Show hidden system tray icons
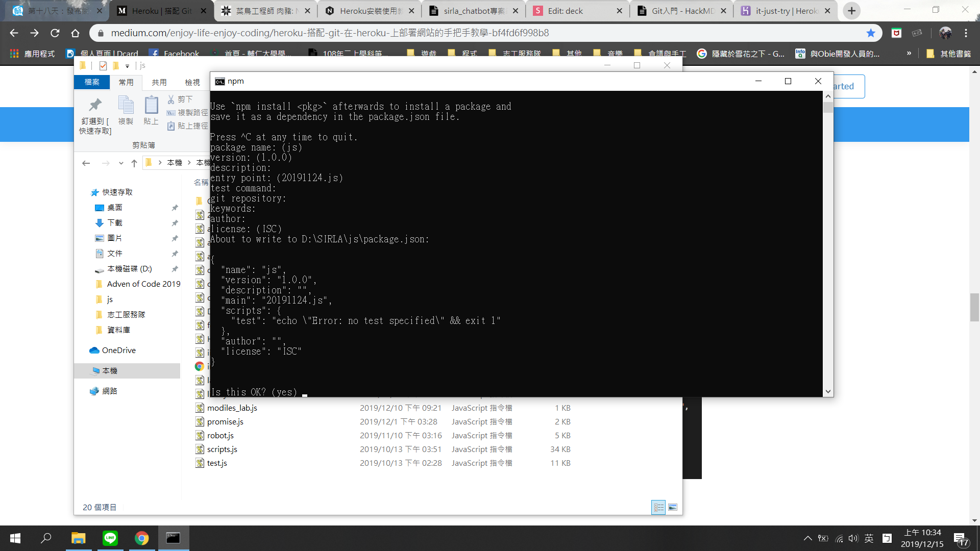This screenshot has height=551, width=980. click(x=807, y=538)
